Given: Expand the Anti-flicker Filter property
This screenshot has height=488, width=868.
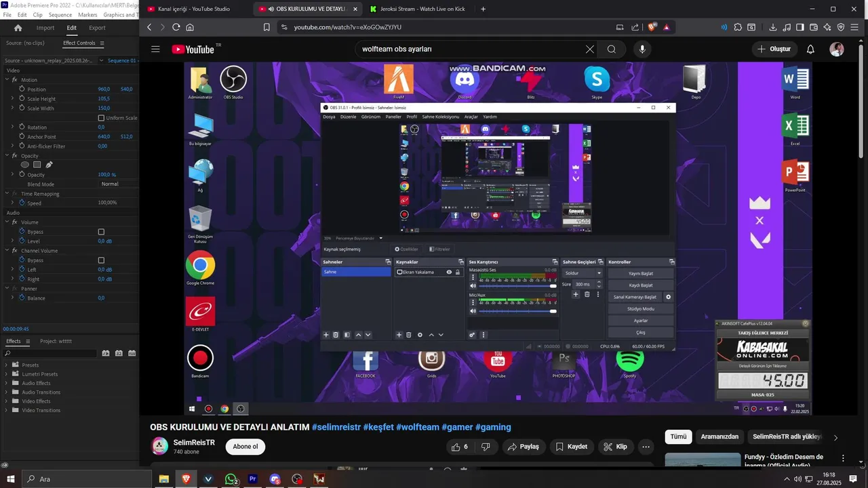Looking at the screenshot, I should click(x=12, y=146).
